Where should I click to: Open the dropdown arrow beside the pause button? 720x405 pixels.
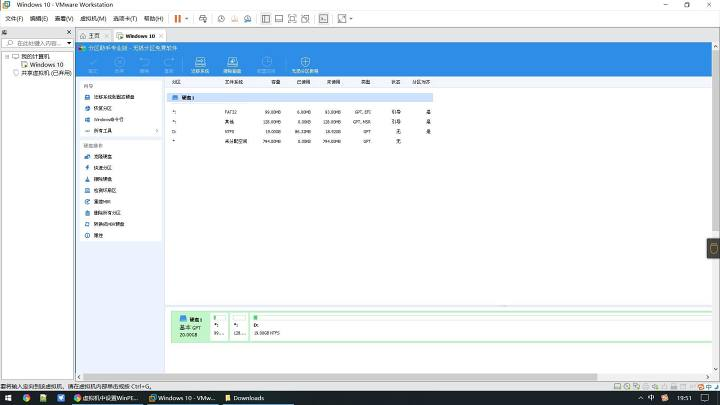(186, 19)
